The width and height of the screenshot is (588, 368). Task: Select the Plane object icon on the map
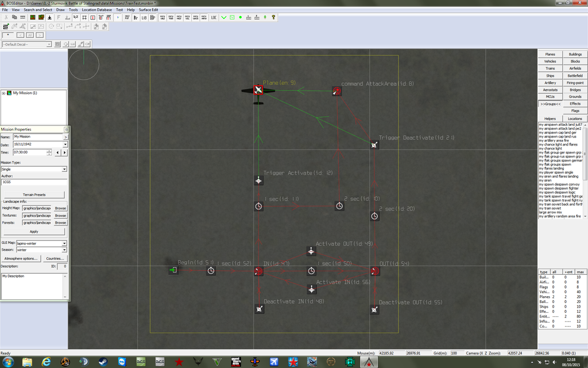(x=258, y=90)
